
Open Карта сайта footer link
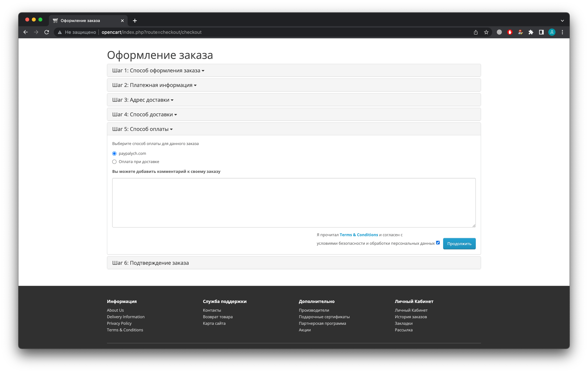coord(214,323)
